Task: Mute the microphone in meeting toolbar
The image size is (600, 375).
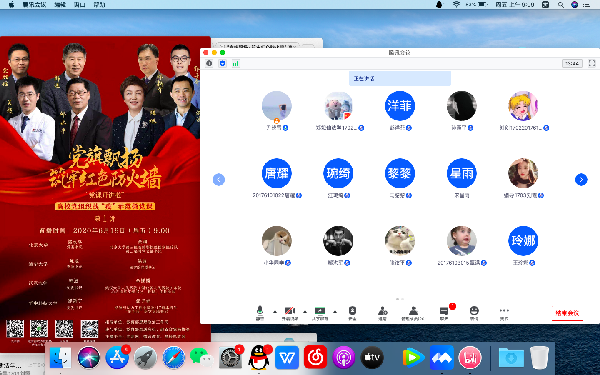Action: [260, 313]
